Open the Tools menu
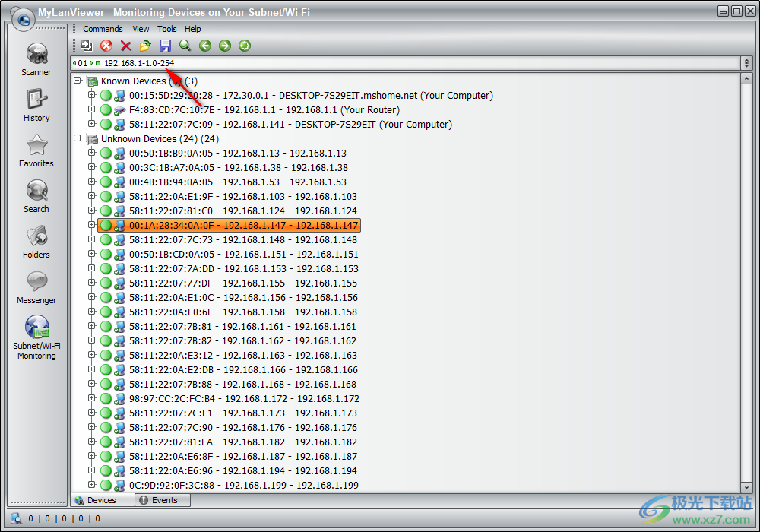This screenshot has width=760, height=532. [x=166, y=29]
